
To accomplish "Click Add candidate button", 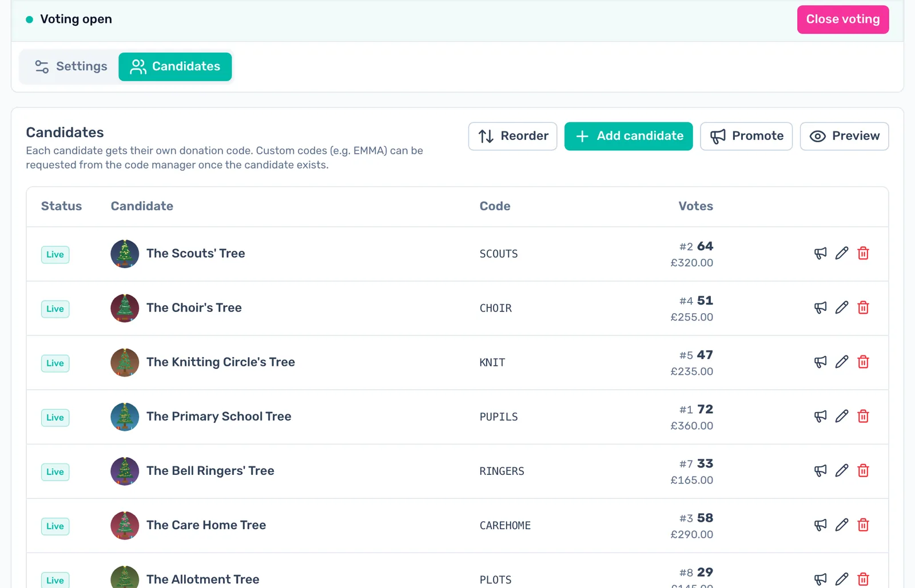I will click(x=628, y=136).
